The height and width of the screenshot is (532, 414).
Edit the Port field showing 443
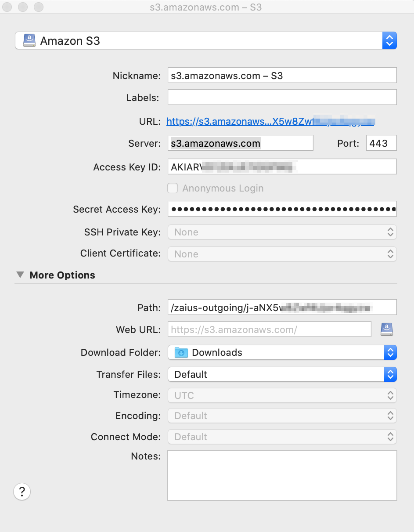coord(381,143)
